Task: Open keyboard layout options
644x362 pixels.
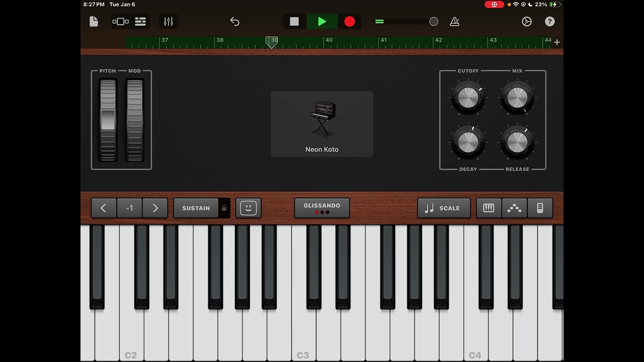Action: (x=489, y=208)
